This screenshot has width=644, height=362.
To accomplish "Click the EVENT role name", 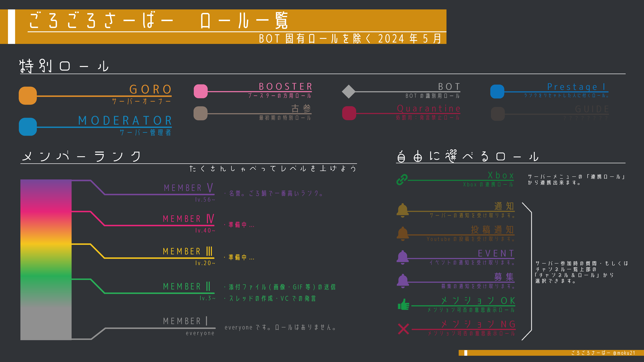I will coord(496,254).
